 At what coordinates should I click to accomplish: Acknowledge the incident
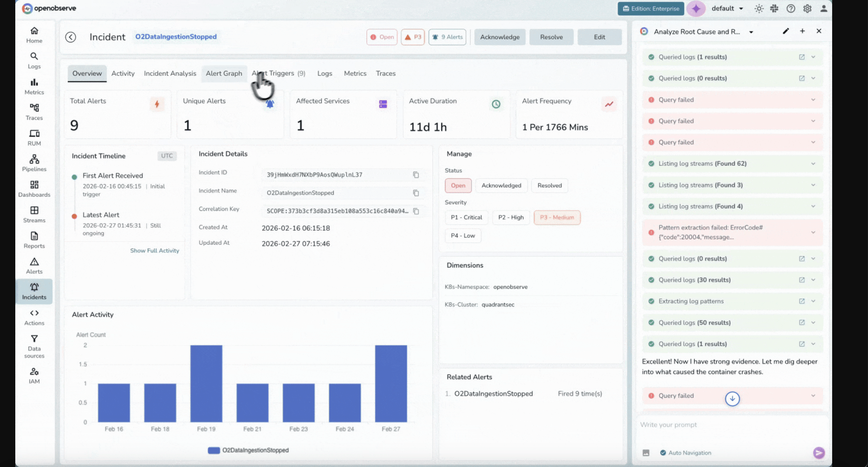click(500, 37)
